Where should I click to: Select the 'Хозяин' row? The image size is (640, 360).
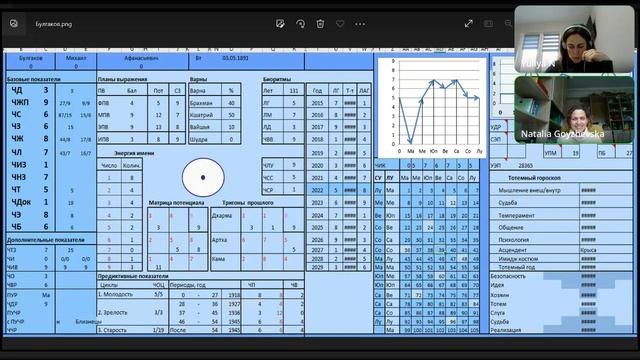pyautogui.click(x=561, y=295)
